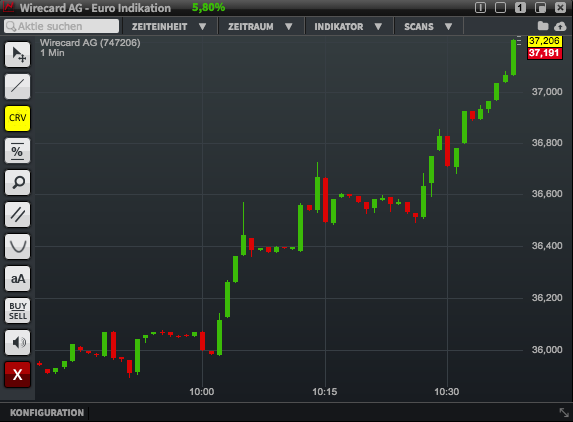Open the ZEITRAUM dropdown
The height and width of the screenshot is (422, 573).
coord(261,27)
